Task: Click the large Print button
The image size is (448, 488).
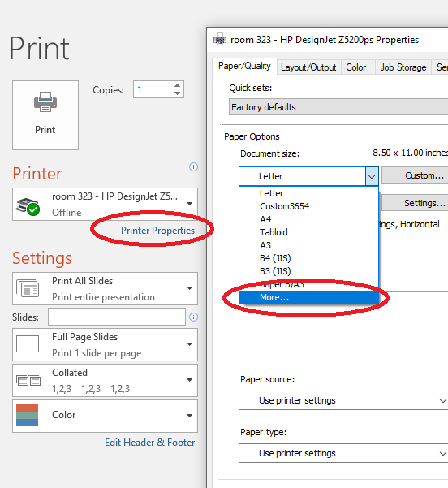Action: [x=45, y=115]
